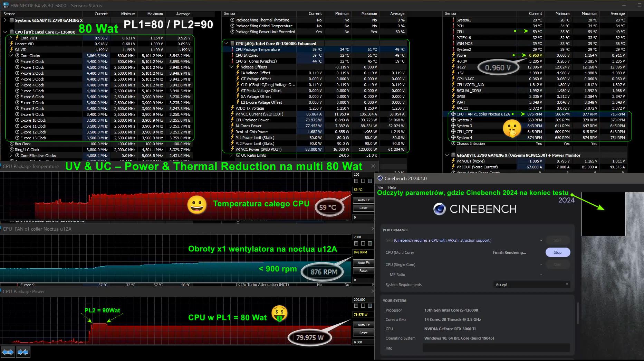Click the thermometer icon beside VRM MOS
644x361 pixels.
[453, 44]
